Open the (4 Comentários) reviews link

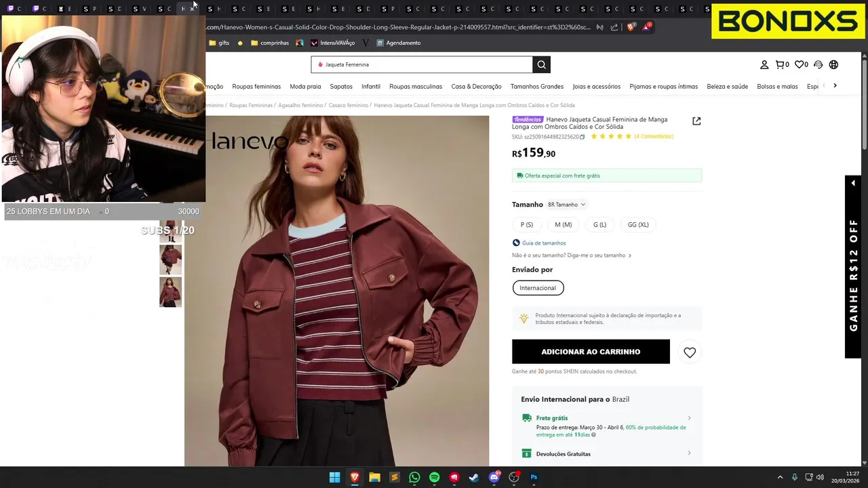[x=654, y=137]
